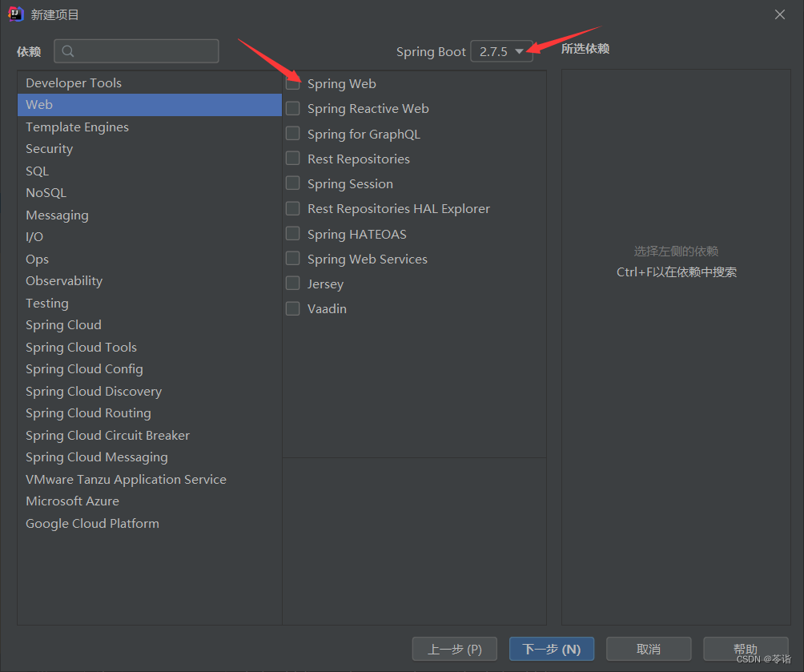Image resolution: width=804 pixels, height=672 pixels.
Task: Select the Ops category
Action: click(150, 259)
